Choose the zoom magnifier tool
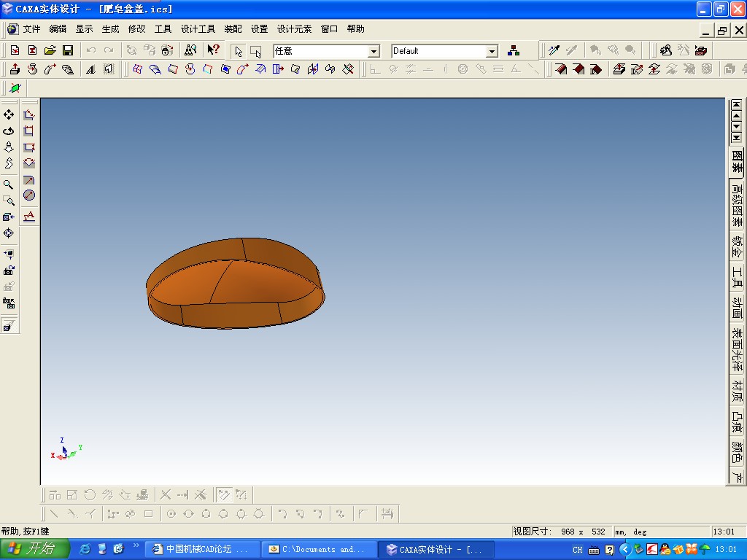 tap(9, 184)
